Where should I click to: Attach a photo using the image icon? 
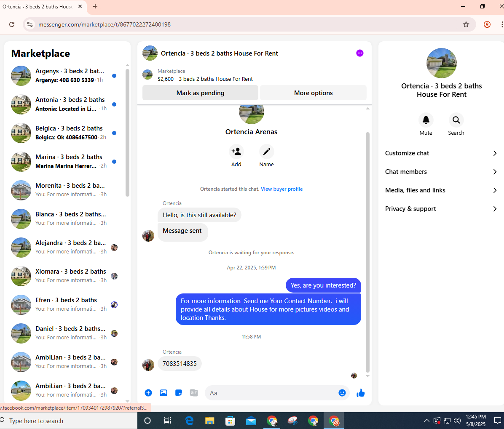coord(163,393)
